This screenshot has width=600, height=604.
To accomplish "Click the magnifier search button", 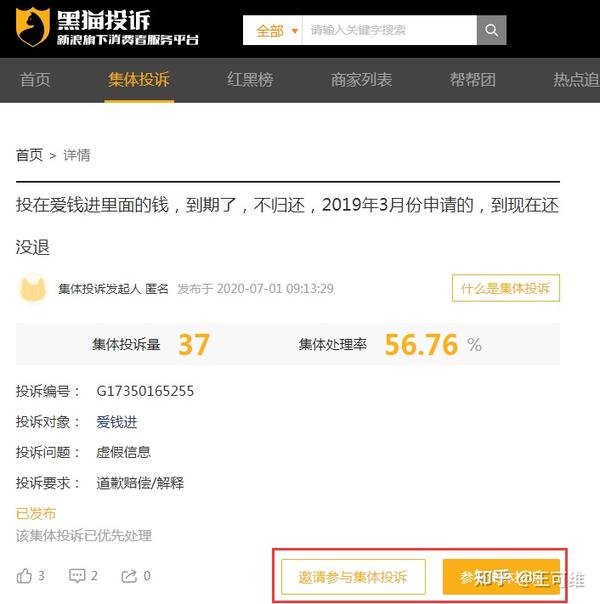I will pos(491,30).
